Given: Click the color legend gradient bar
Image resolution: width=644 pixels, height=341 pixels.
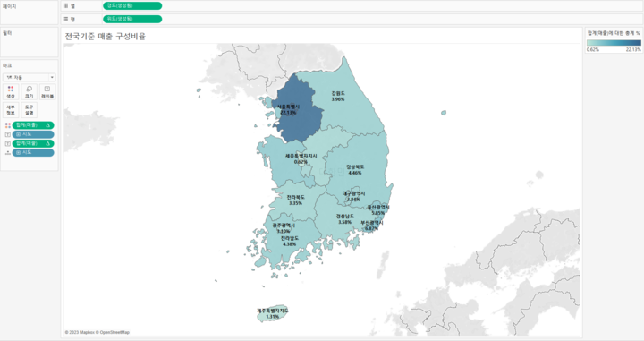Looking at the screenshot, I should point(614,43).
